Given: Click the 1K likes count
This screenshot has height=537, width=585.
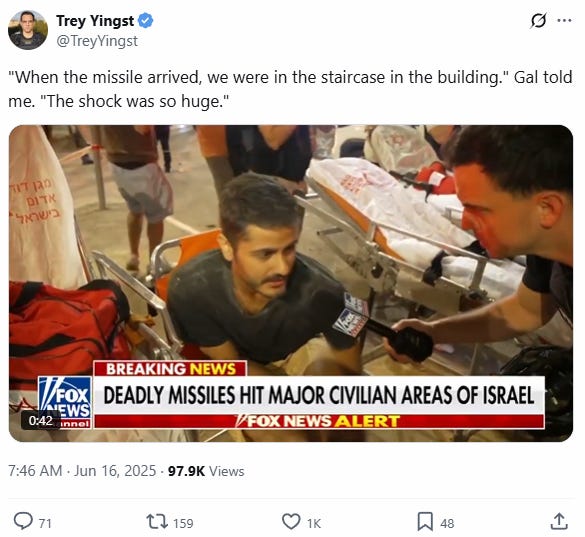Looking at the screenshot, I should (314, 523).
